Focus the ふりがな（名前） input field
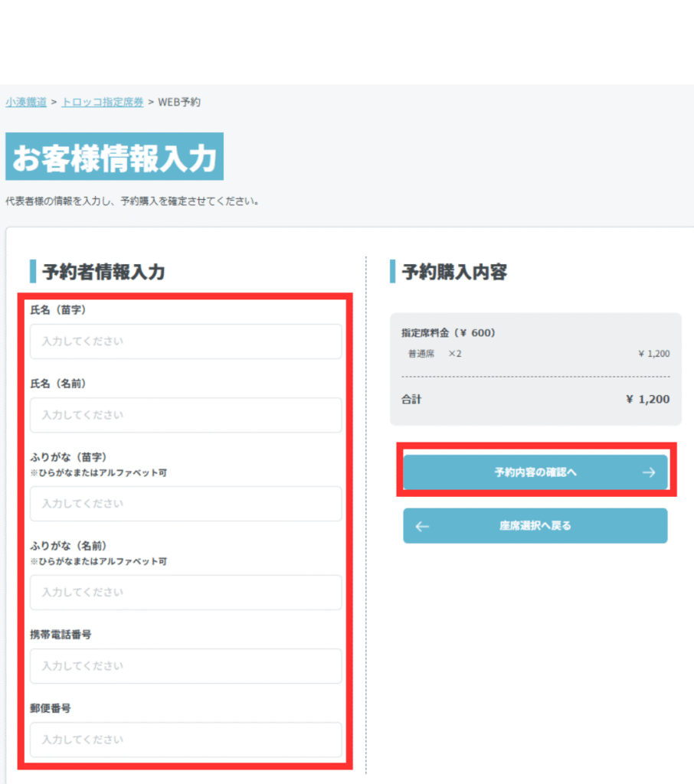The image size is (694, 784). click(185, 593)
